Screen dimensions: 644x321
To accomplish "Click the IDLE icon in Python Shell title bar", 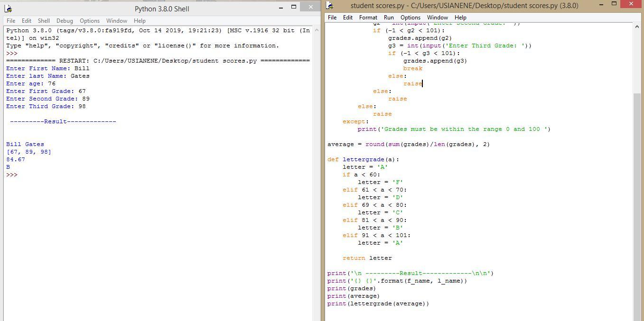I will 8,8.
